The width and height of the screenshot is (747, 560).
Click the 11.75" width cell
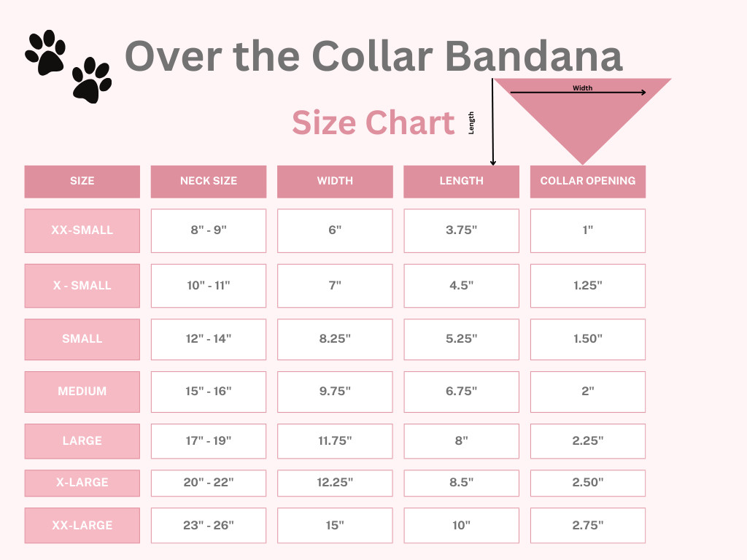(335, 441)
